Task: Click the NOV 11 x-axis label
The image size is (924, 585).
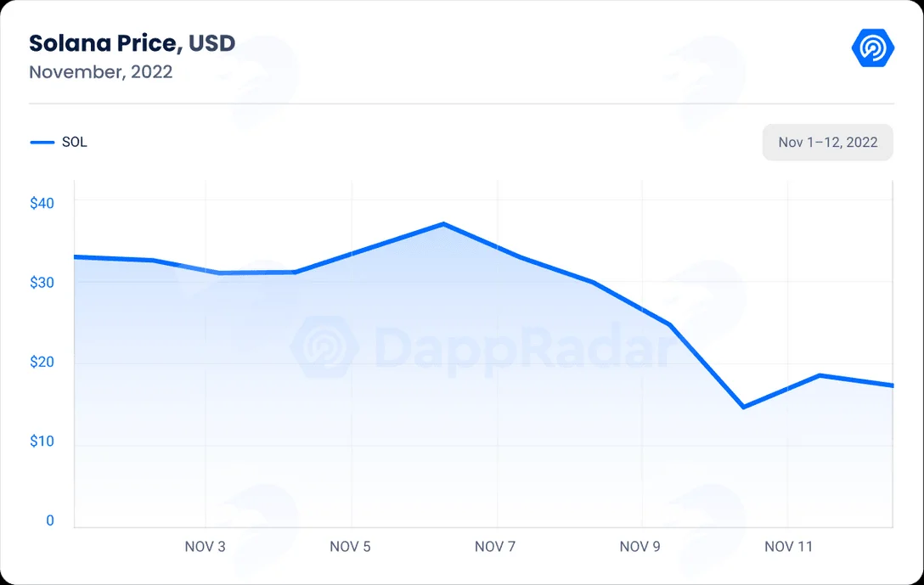Action: click(x=788, y=547)
